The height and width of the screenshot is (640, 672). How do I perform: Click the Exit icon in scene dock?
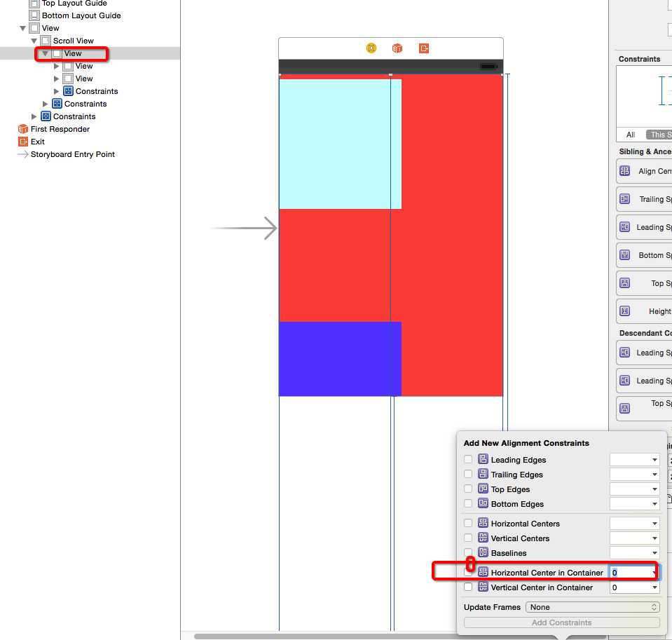click(424, 48)
